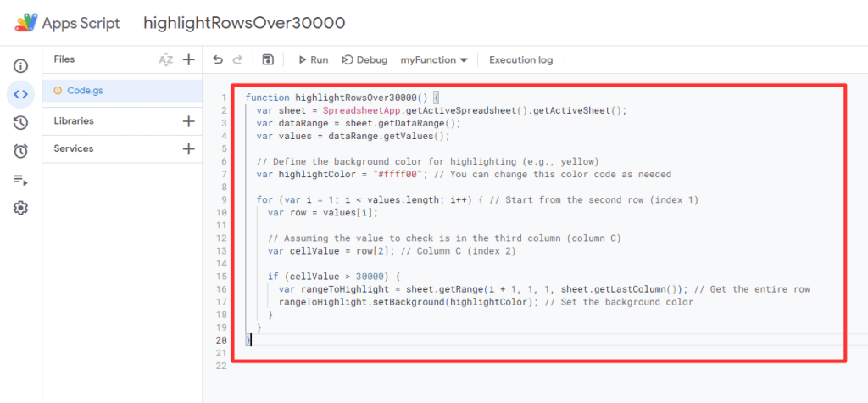Viewport: 868px width, 403px height.
Task: Click the Redo arrow in toolbar
Action: [x=238, y=60]
